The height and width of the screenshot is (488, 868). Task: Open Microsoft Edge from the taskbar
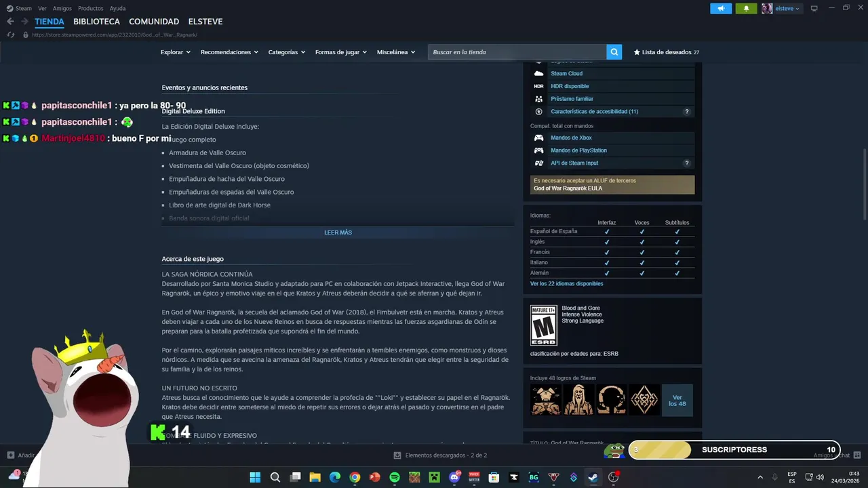click(335, 477)
